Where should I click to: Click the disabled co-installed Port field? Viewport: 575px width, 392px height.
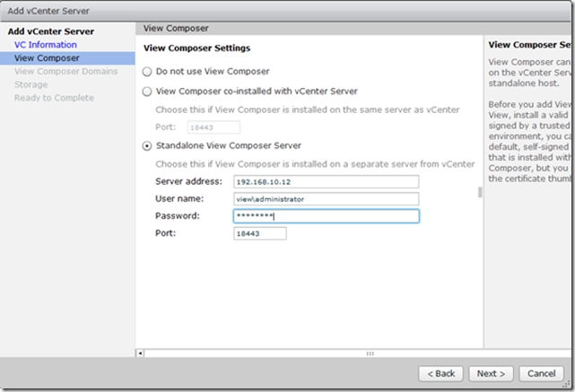pyautogui.click(x=213, y=127)
